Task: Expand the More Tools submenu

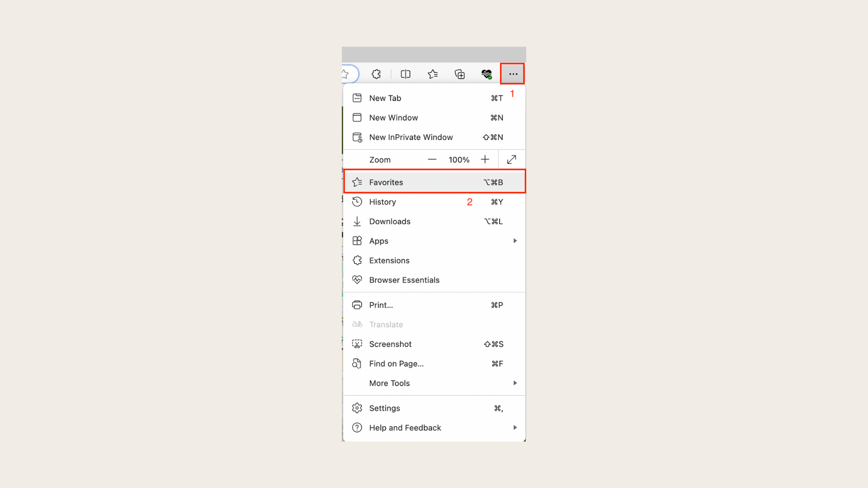Action: pos(434,383)
